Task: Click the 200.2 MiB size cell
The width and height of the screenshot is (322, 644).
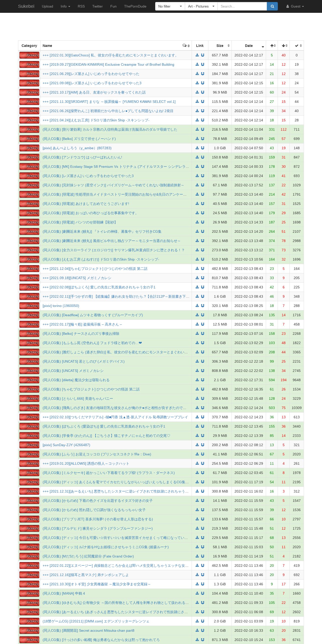Action: [x=220, y=445]
